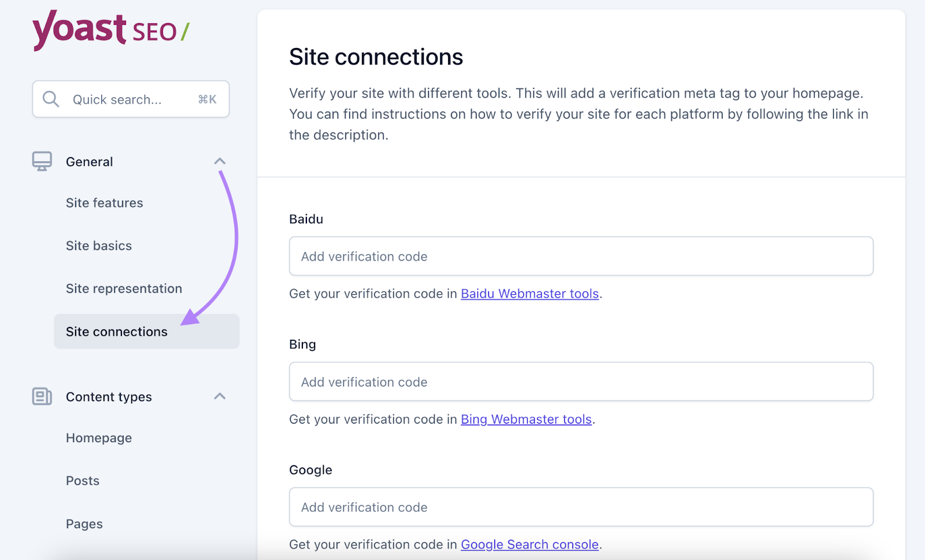
Task: Select Site representation in the sidebar
Action: pos(124,288)
